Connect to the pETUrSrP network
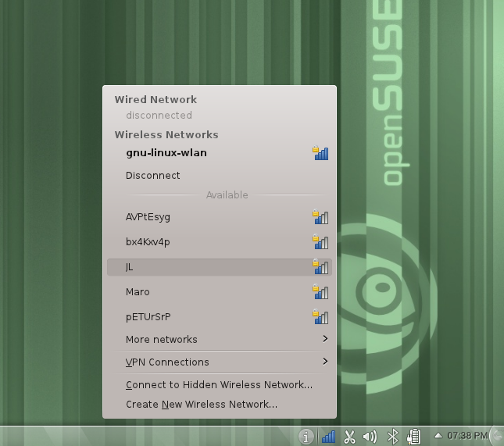Viewport: 504px width, 446px height. (x=220, y=317)
